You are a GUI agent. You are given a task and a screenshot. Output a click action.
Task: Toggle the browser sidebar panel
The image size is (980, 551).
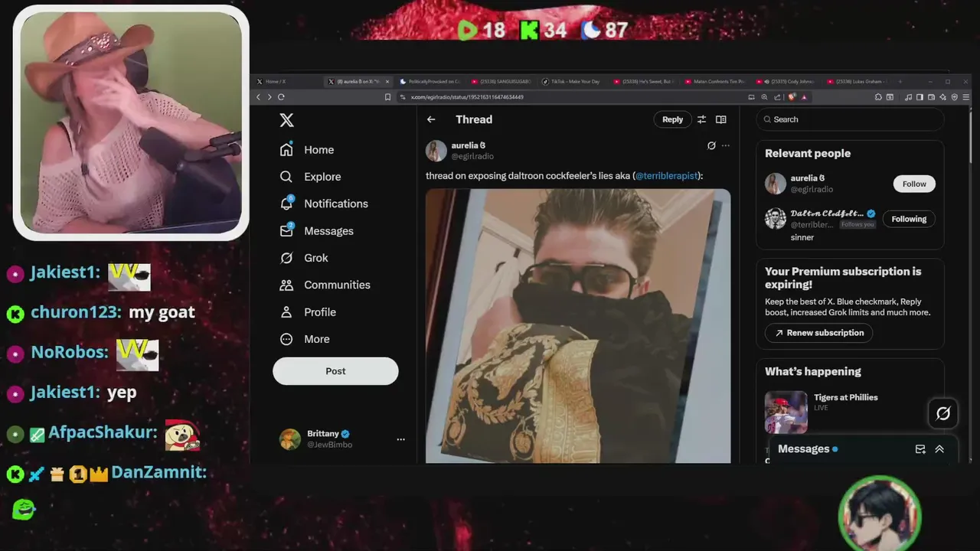(x=920, y=97)
